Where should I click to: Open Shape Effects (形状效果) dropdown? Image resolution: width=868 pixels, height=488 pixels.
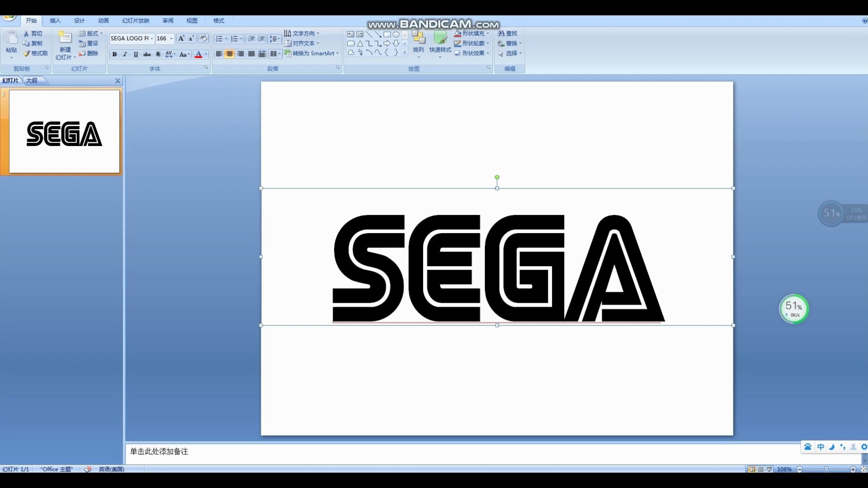pyautogui.click(x=472, y=53)
